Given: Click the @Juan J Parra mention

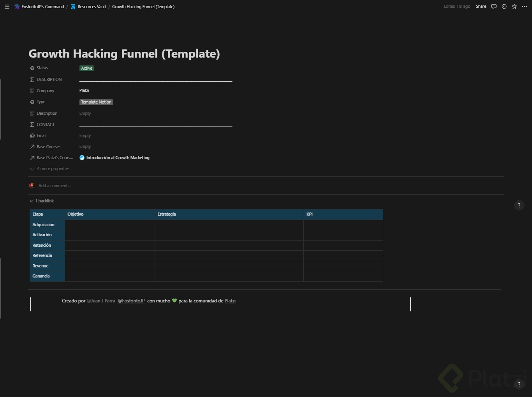Looking at the screenshot, I should coord(101,301).
